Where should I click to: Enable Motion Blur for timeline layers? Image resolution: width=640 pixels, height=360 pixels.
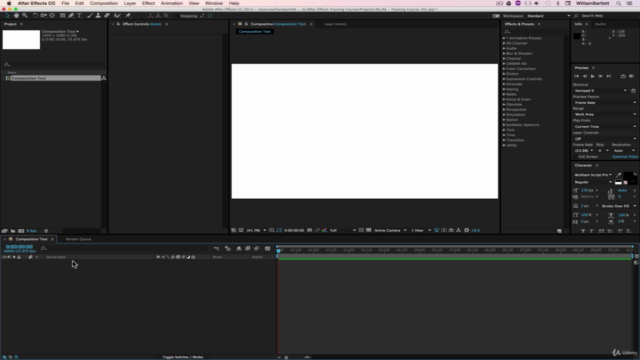click(256, 249)
